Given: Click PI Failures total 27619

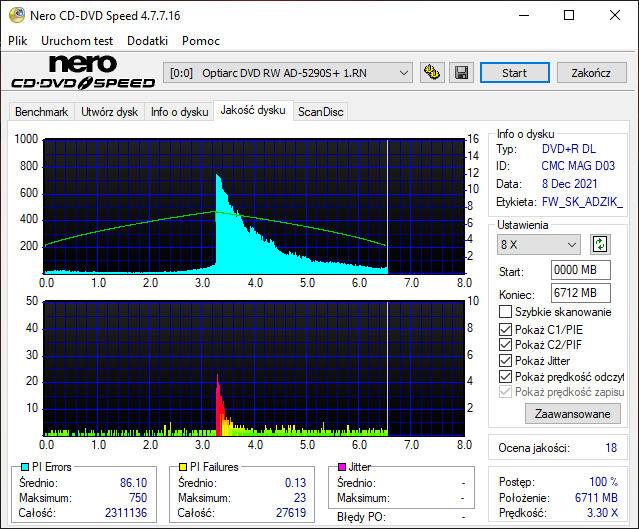Looking at the screenshot, I should click(x=291, y=513).
